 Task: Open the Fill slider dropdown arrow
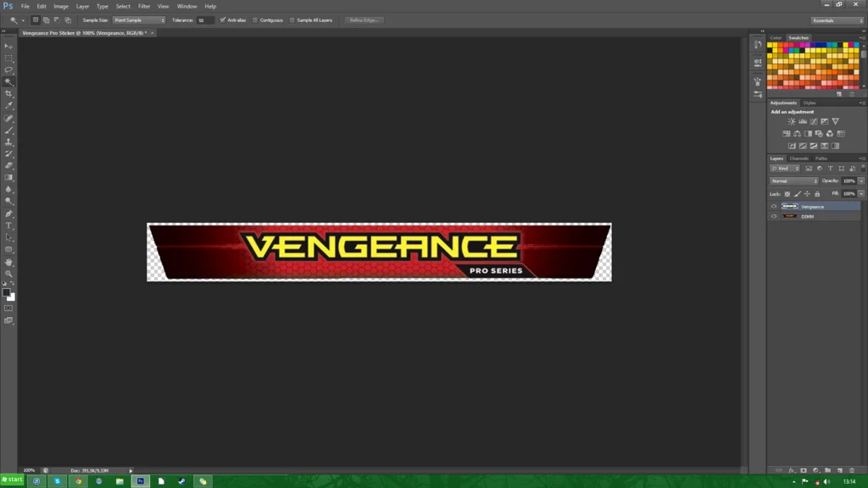(861, 194)
